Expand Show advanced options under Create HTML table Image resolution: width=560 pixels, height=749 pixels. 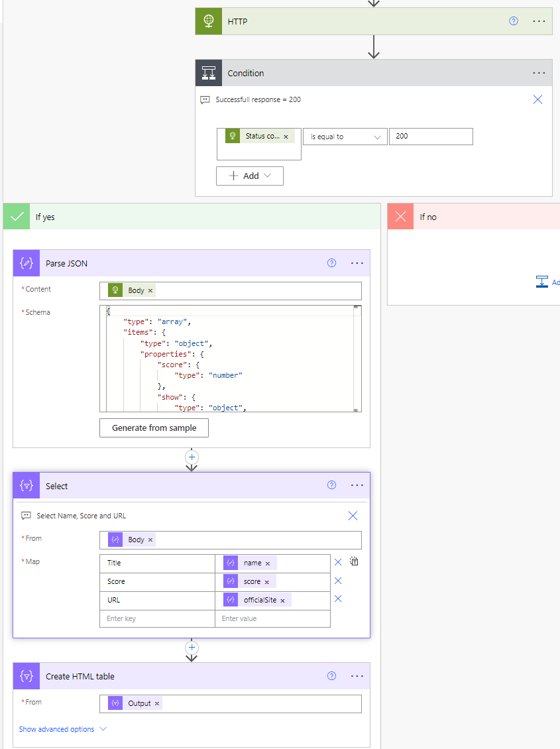tap(63, 728)
